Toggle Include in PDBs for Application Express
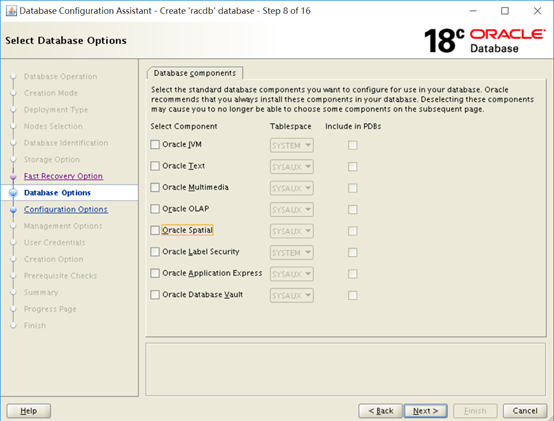 coord(353,274)
